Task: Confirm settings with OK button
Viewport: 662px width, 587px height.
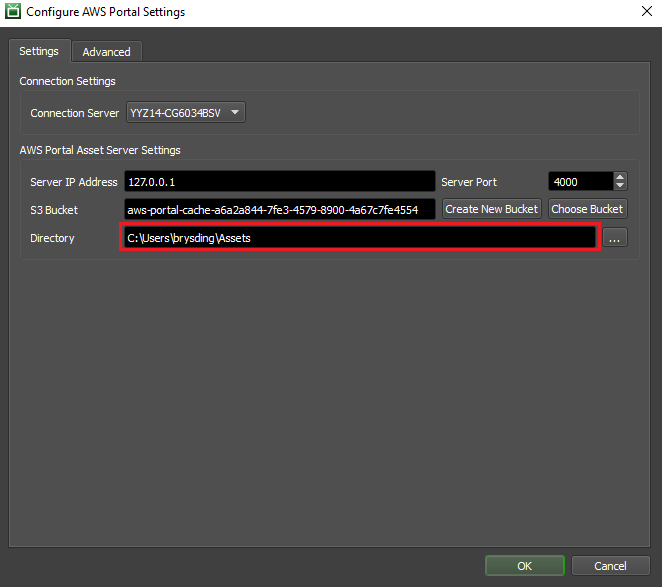Action: point(525,565)
